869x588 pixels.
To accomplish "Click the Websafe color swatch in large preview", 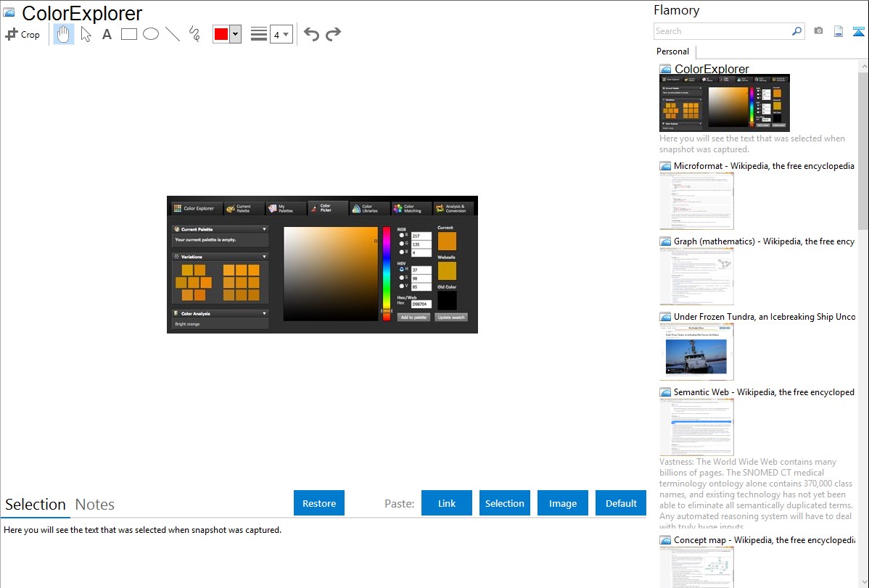I will coord(447,271).
